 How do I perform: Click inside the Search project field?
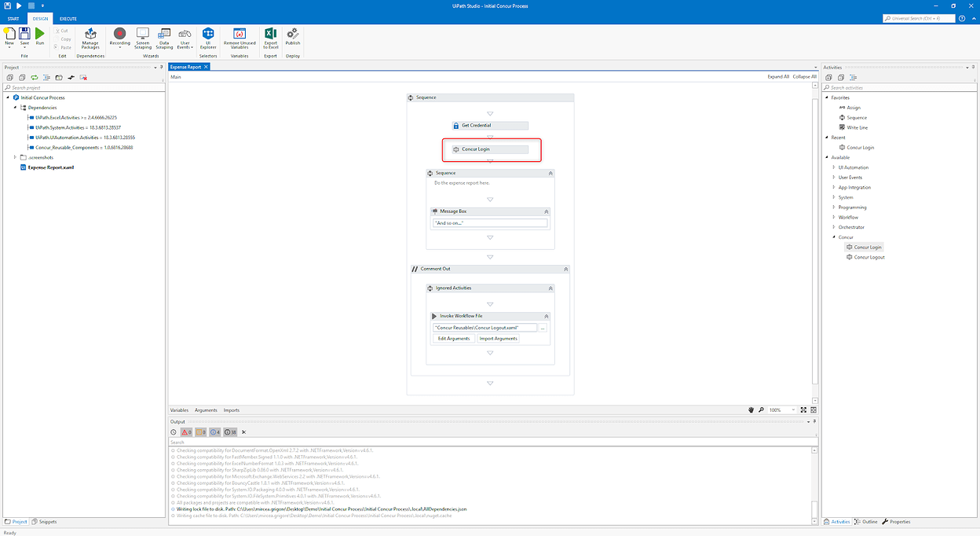[79, 86]
